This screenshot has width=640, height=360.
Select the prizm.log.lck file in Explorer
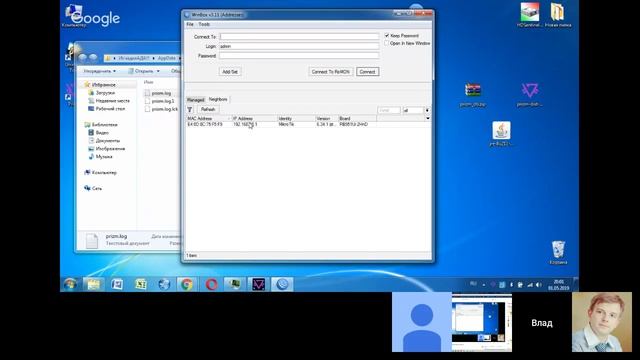165,109
